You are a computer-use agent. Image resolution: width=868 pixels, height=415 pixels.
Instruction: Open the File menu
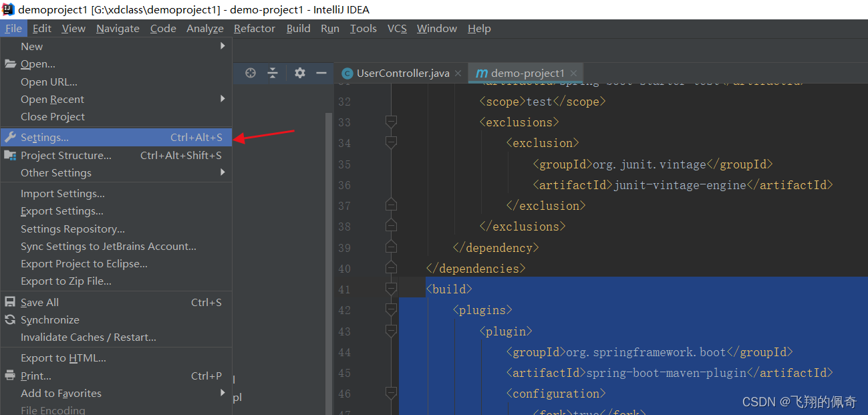tap(13, 28)
